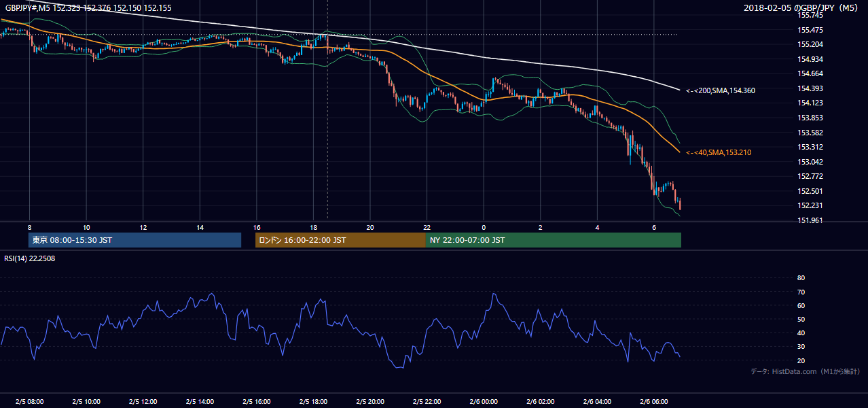Click price level 154.393 on the axis
Screen dimensions: 868x408
tap(810, 88)
